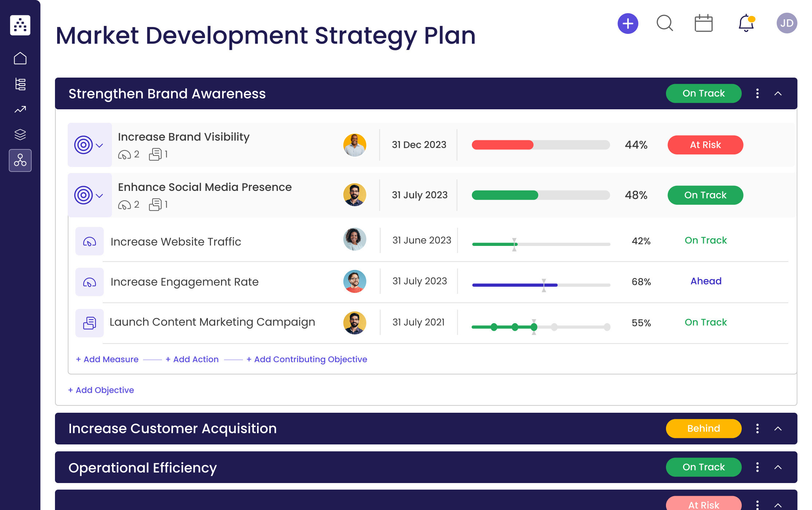The height and width of the screenshot is (510, 812).
Task: Open the three-dot menu for Strengthen Brand Awareness
Action: 757,93
